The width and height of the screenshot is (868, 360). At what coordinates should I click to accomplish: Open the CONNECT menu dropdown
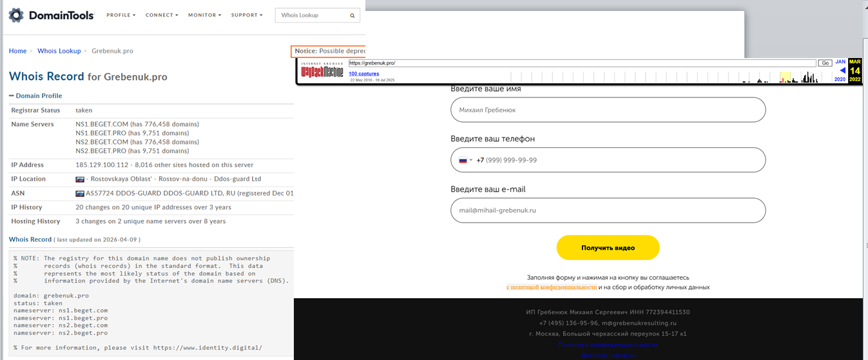pos(162,15)
